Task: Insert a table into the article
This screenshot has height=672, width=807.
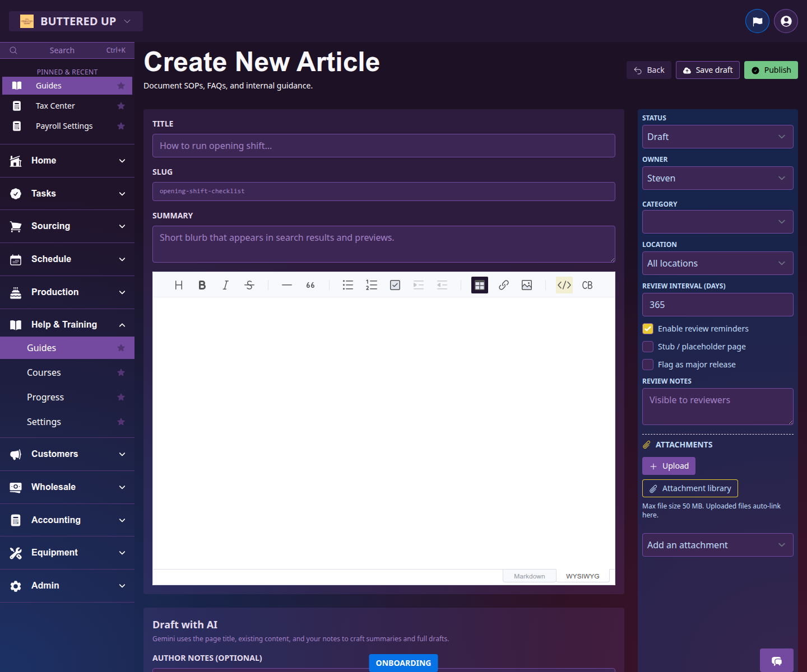Action: pyautogui.click(x=479, y=285)
